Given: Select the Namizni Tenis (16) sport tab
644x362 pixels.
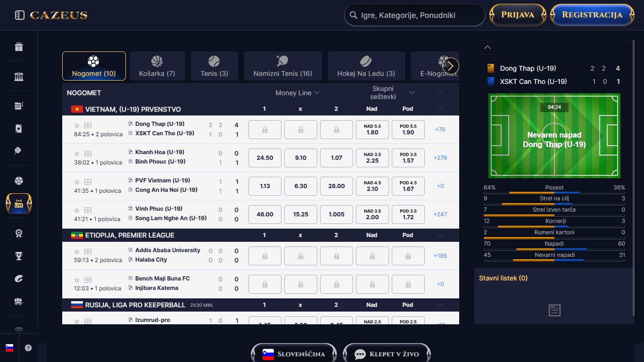Looking at the screenshot, I should click(x=283, y=66).
